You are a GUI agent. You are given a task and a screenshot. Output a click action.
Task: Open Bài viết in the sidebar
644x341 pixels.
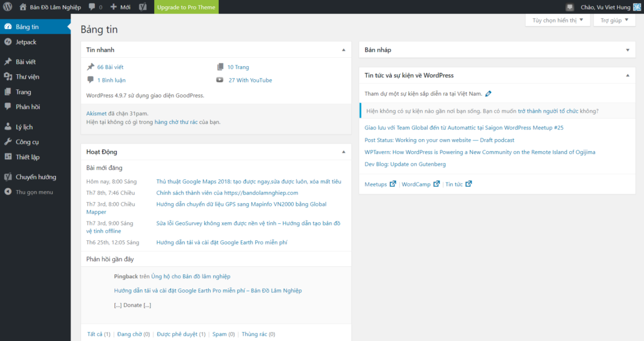pyautogui.click(x=35, y=62)
